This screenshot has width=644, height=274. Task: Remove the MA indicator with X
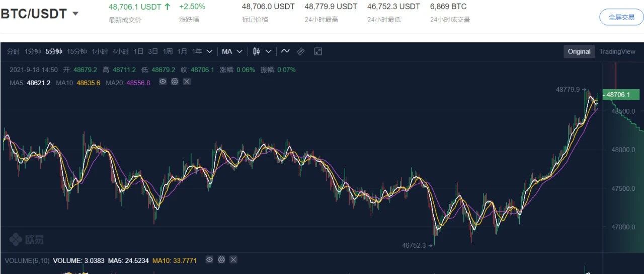coord(187,81)
